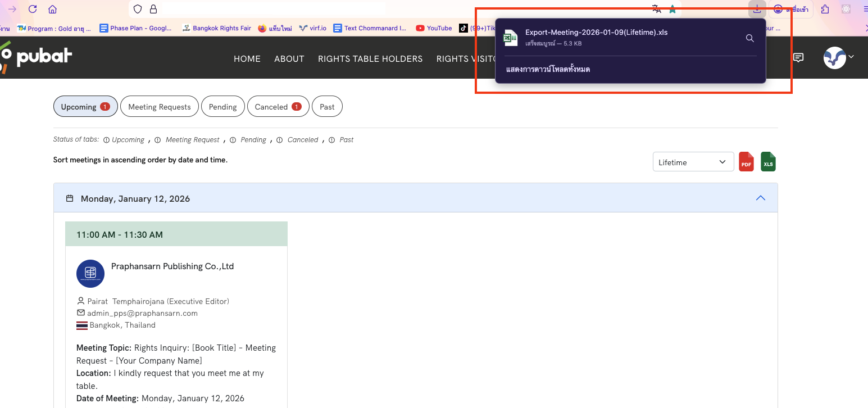
Task: Open the ABOUT menu item
Action: (x=289, y=58)
